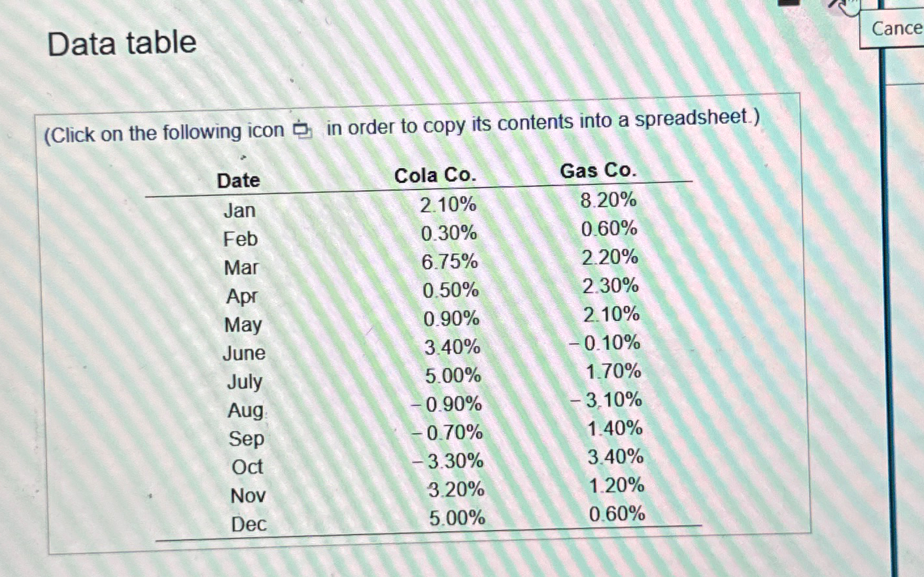The width and height of the screenshot is (924, 577).
Task: Click the Mar 6.75% cell
Action: point(449,262)
